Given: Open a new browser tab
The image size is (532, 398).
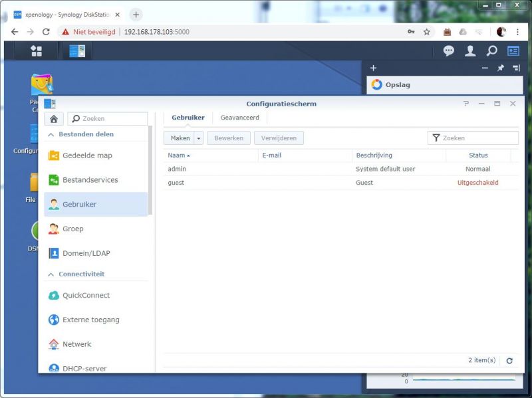Looking at the screenshot, I should pyautogui.click(x=136, y=15).
